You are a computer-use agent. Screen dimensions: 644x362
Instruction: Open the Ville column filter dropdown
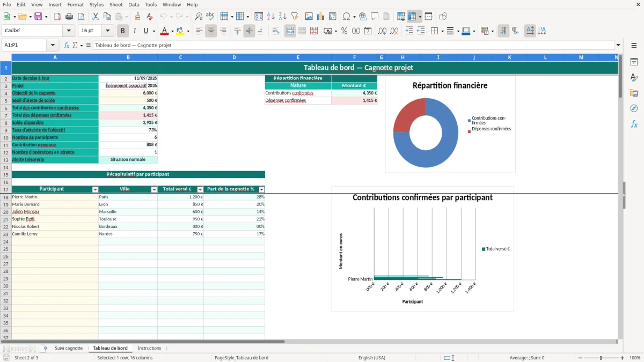coord(154,189)
